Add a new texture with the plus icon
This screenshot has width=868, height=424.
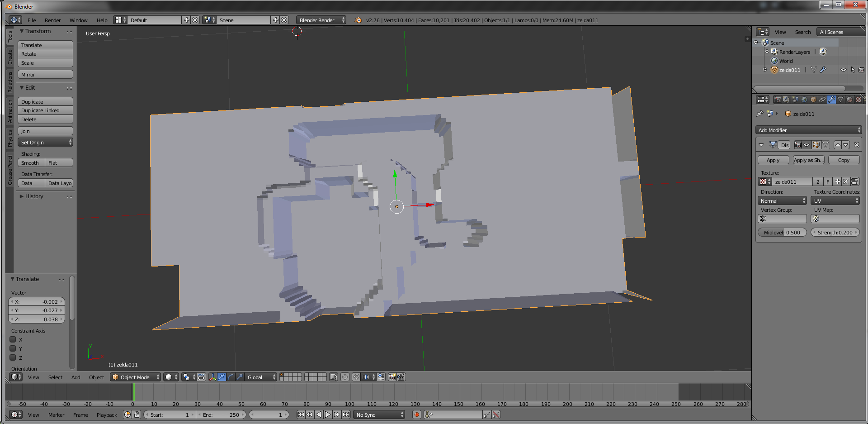point(838,181)
